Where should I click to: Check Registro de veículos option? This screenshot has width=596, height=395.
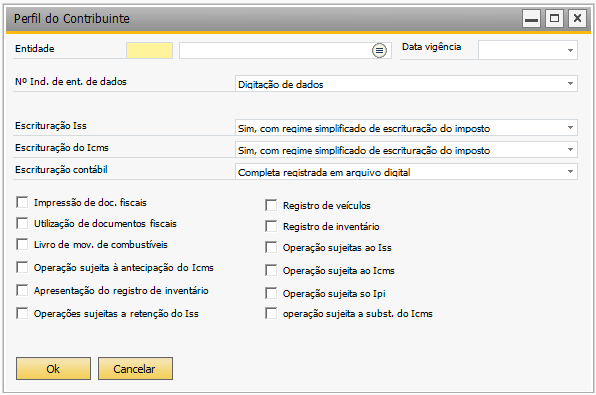271,205
